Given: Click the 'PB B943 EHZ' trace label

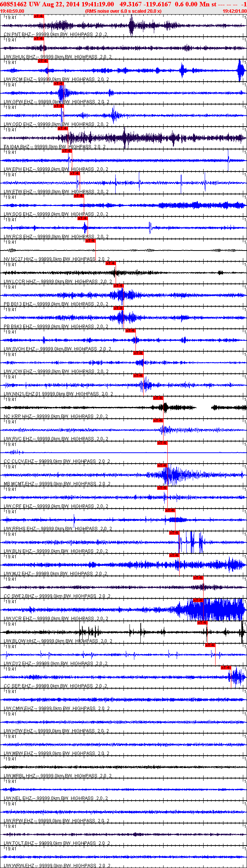Looking at the screenshot, I should pos(18,327).
